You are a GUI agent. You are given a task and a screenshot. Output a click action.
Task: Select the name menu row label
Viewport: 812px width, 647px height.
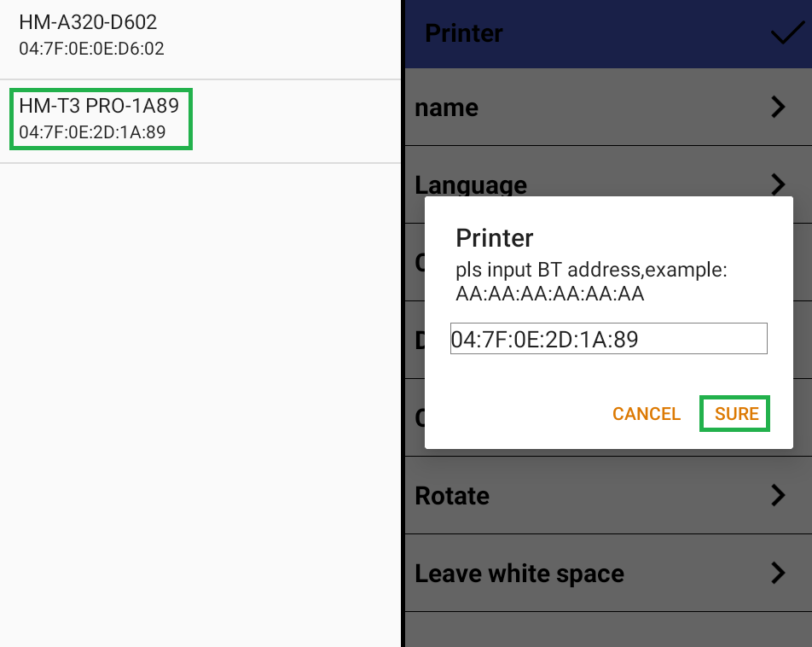click(446, 108)
